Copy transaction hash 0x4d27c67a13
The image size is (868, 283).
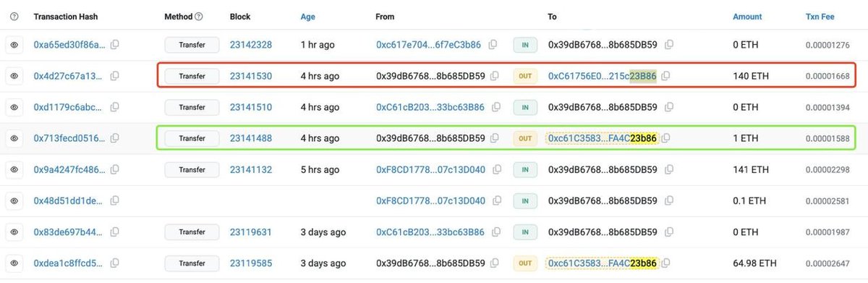pos(114,76)
